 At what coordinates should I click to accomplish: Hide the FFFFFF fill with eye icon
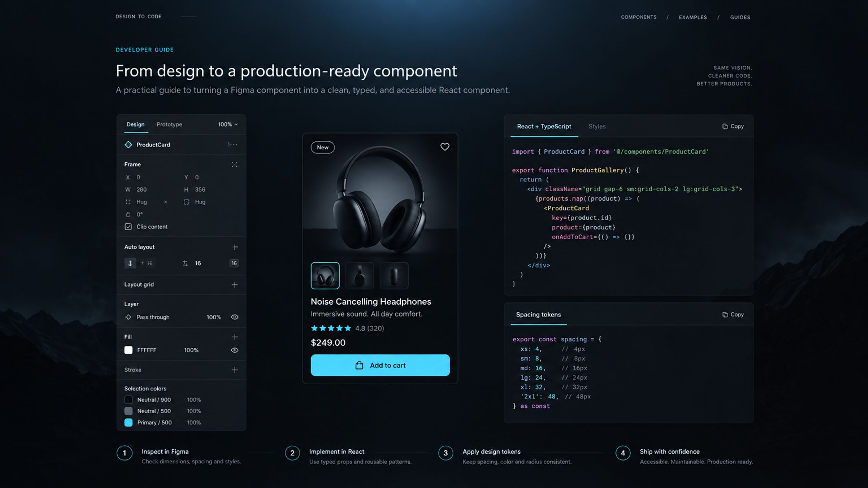235,350
